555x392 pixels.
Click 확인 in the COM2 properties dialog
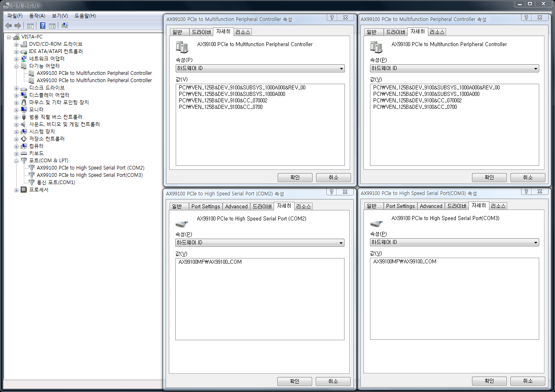click(x=295, y=381)
